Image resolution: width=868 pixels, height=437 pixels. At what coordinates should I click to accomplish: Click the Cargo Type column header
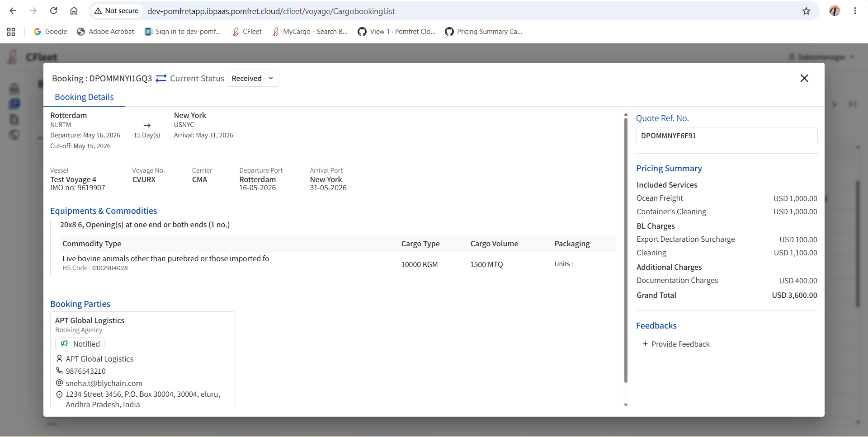pos(420,244)
